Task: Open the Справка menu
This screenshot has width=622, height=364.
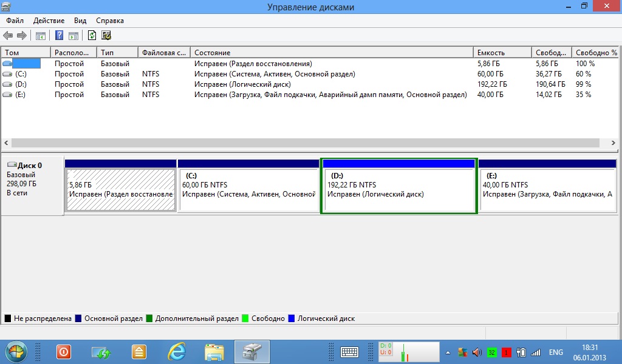Action: (x=110, y=21)
